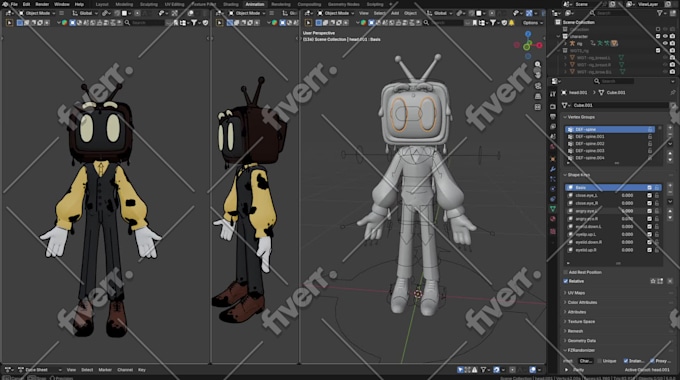Image resolution: width=680 pixels, height=380 pixels.
Task: Open the Render menu
Action: pos(42,4)
